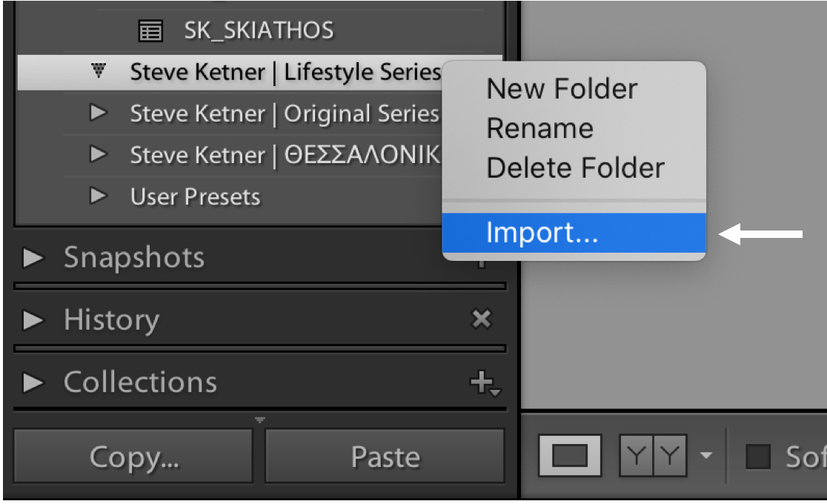The width and height of the screenshot is (827, 504).
Task: Select the Loupe view rectangle icon
Action: tap(570, 455)
